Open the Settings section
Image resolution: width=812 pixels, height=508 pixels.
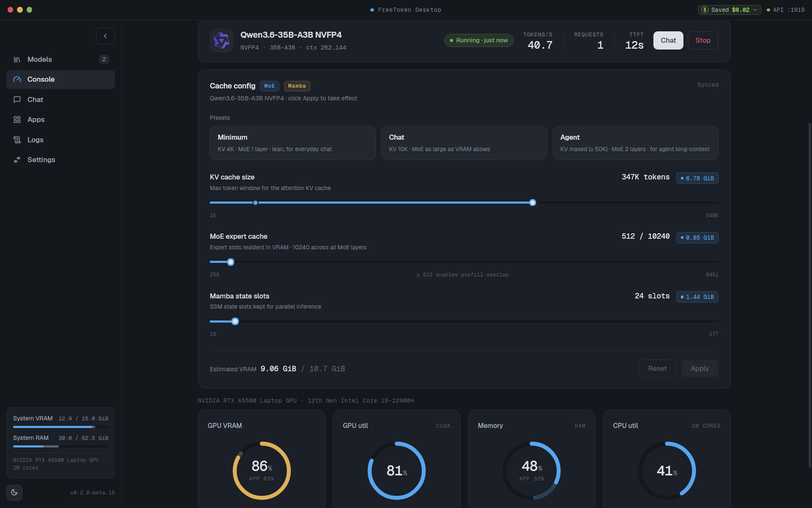(x=60, y=160)
